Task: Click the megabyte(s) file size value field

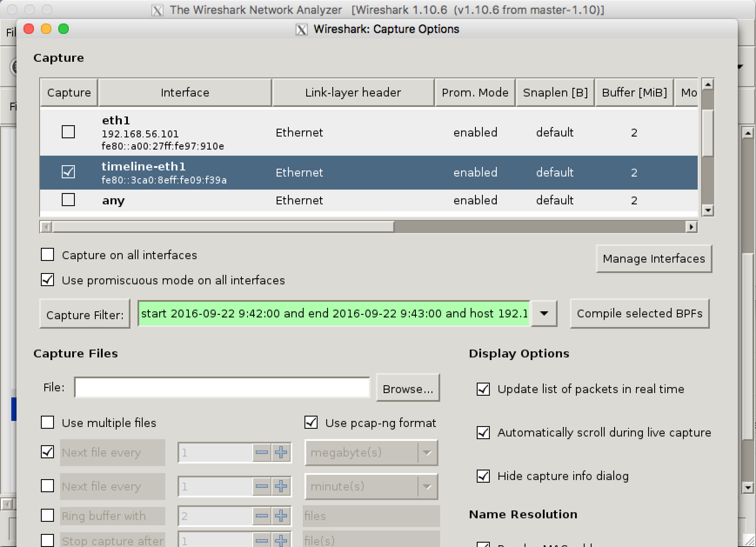Action: pyautogui.click(x=216, y=453)
